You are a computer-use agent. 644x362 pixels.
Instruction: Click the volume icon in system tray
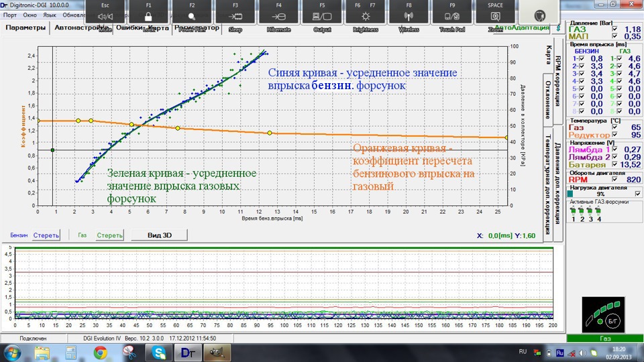[582, 353]
